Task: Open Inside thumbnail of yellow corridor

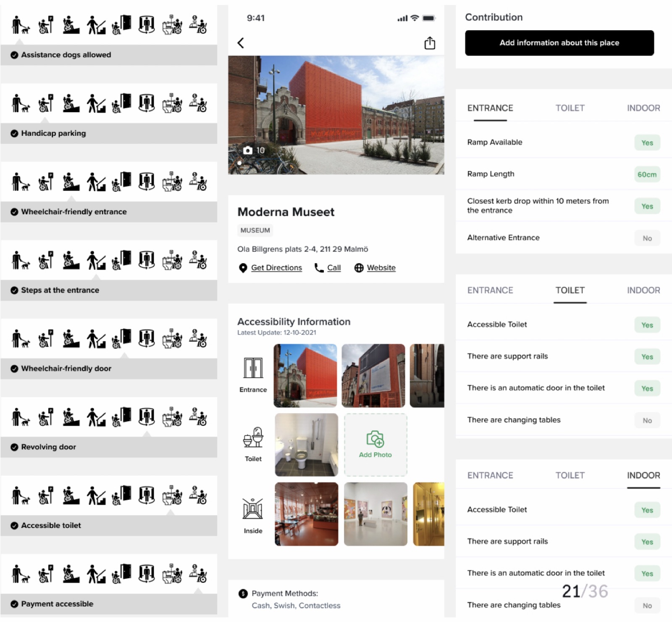Action: [x=428, y=514]
